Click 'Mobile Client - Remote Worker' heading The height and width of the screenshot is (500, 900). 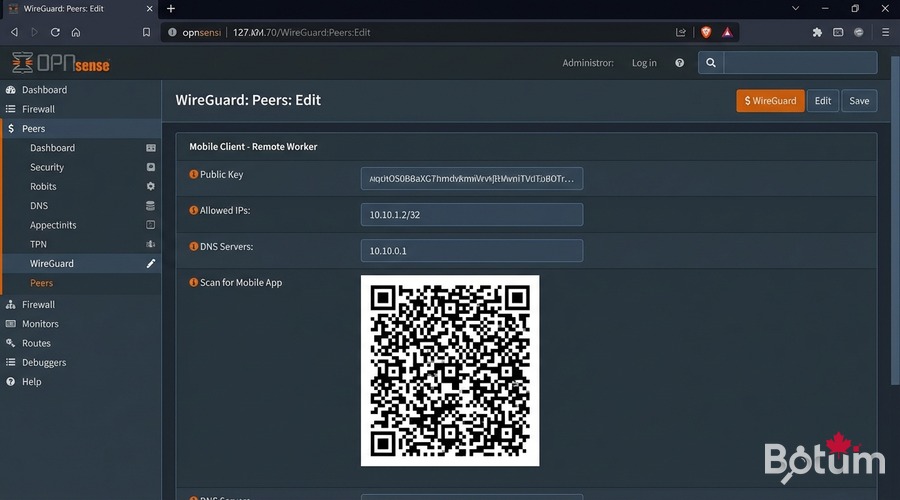coord(253,147)
